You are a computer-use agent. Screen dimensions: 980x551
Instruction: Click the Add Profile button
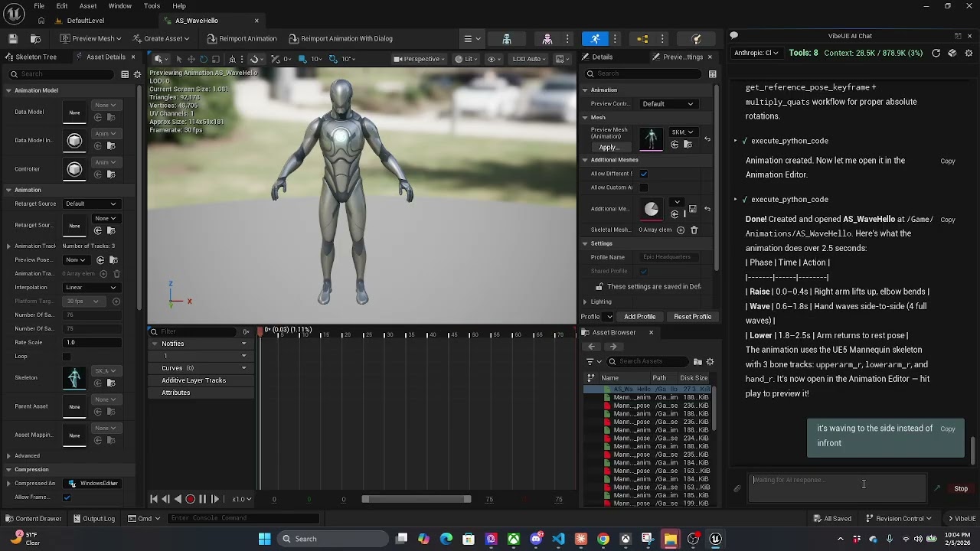[x=639, y=317]
